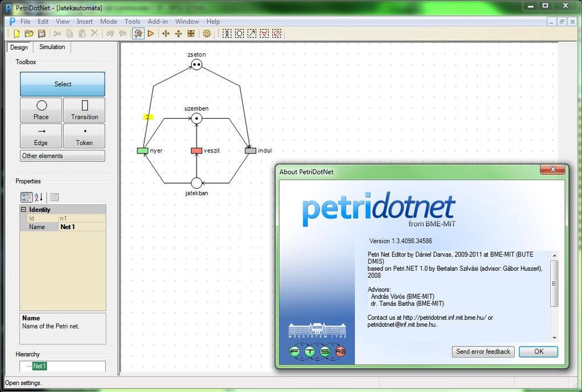The height and width of the screenshot is (392, 582).
Task: Save the net with the floppy icon
Action: (41, 34)
